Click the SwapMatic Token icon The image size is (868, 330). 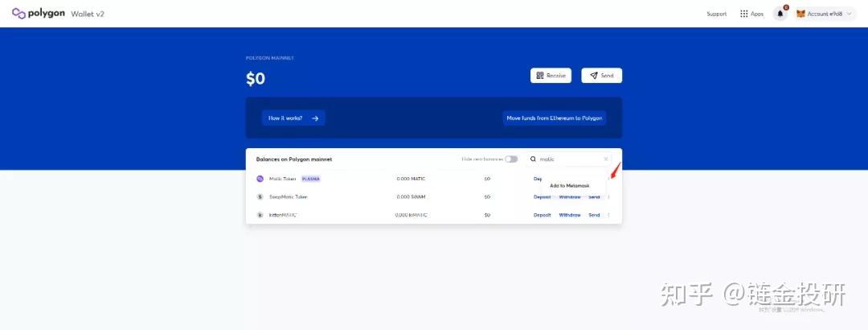260,197
